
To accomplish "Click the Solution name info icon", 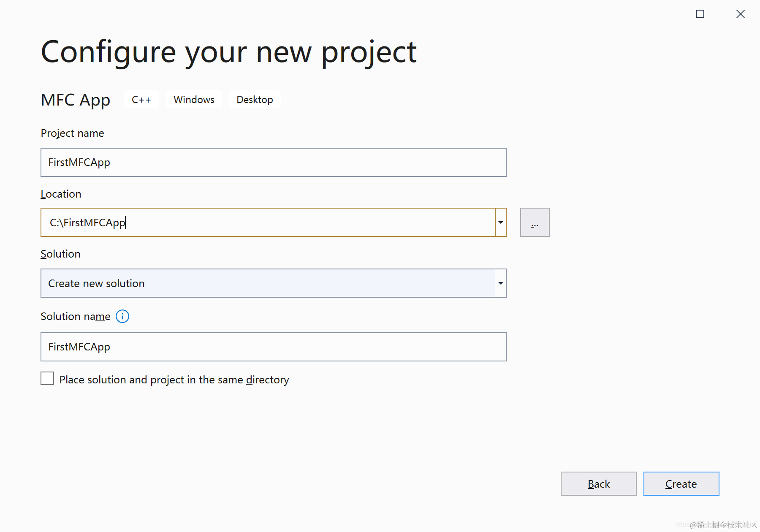I will click(x=122, y=316).
